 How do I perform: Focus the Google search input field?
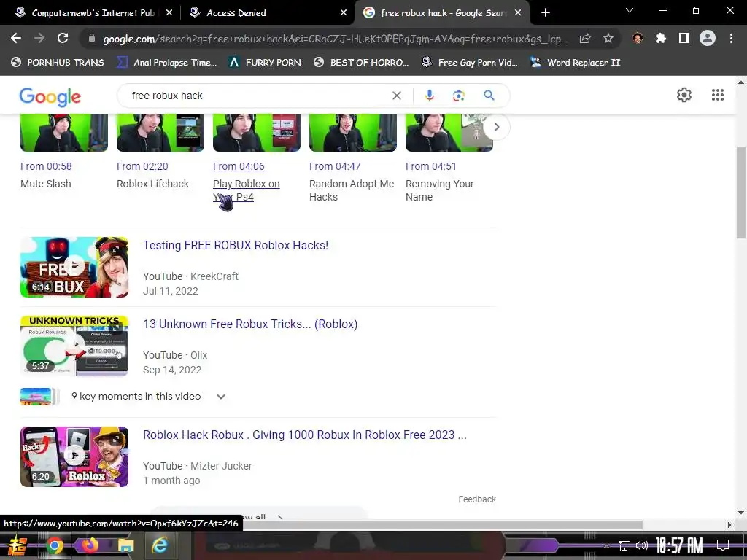point(258,96)
